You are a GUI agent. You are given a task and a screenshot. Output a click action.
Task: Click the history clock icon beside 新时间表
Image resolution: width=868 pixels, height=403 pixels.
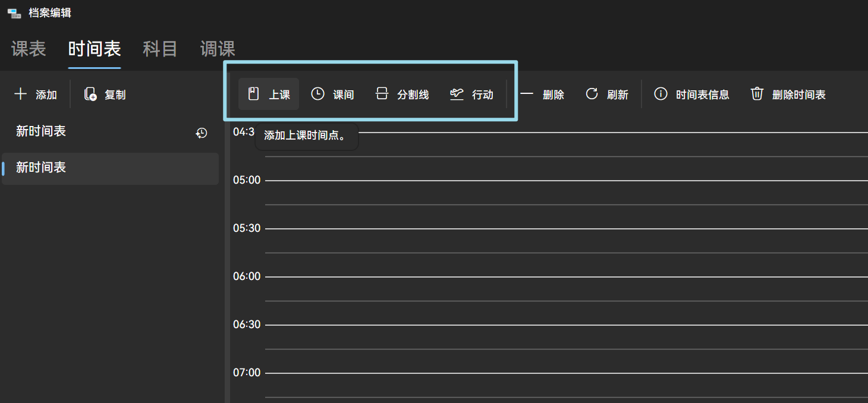[201, 133]
